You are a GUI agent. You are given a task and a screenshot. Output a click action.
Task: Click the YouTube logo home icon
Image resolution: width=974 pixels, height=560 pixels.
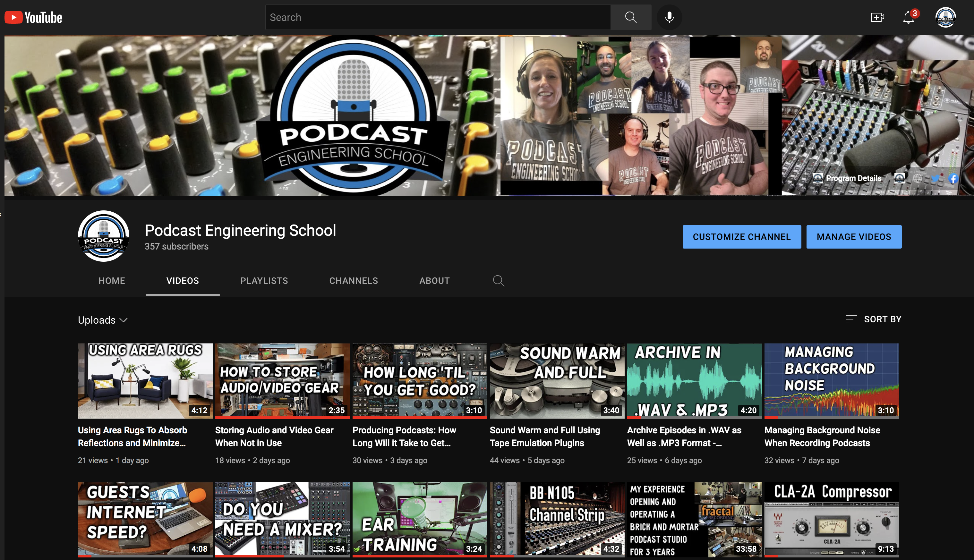(x=33, y=17)
